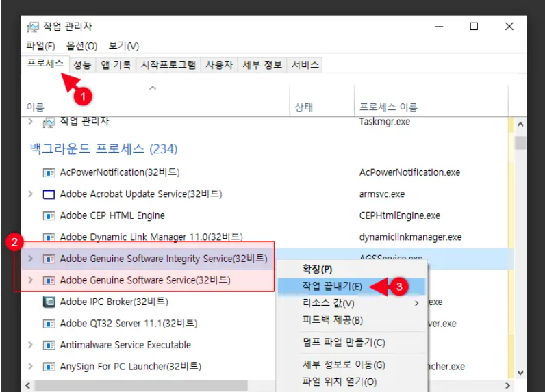Switch to the 서비스 tab
Viewport: 545px width, 392px height.
click(305, 65)
